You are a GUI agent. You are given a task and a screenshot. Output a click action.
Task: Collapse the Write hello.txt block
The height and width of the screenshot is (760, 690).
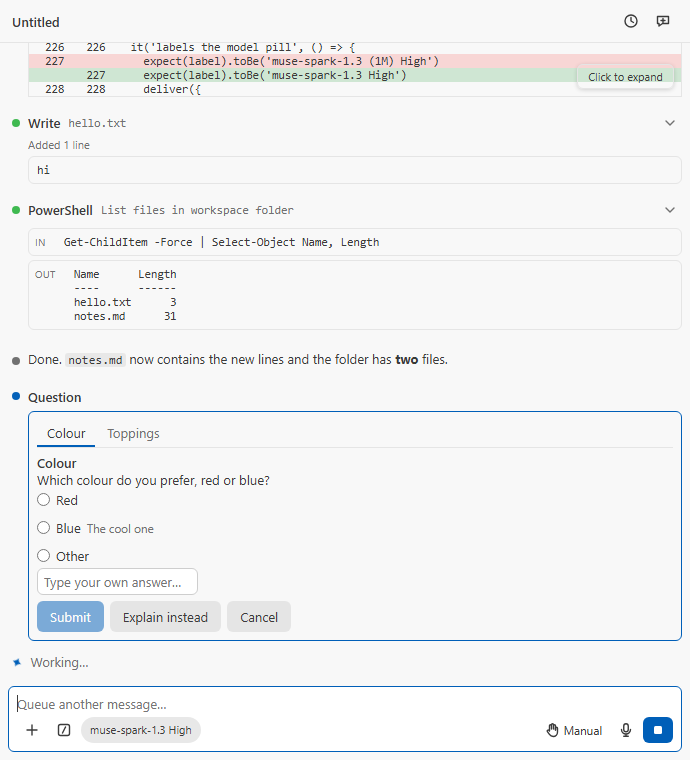(670, 123)
